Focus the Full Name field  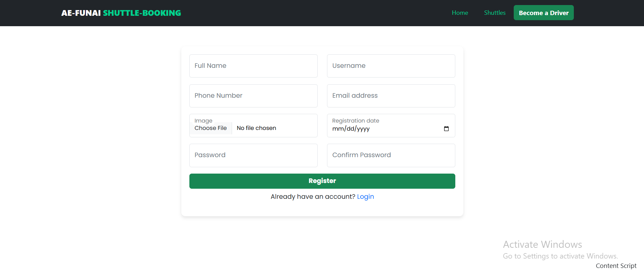(x=253, y=66)
